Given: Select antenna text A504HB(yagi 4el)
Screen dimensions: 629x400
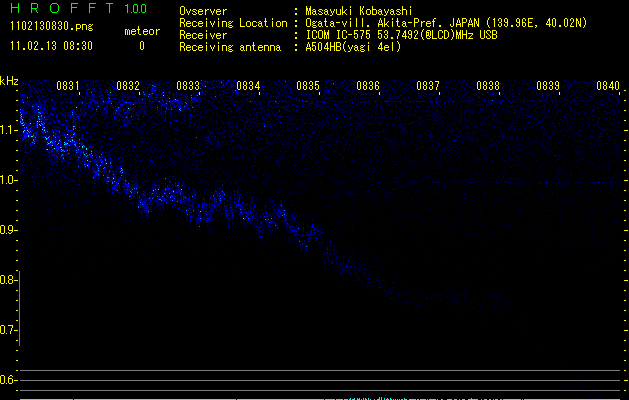Looking at the screenshot, I should (353, 47).
